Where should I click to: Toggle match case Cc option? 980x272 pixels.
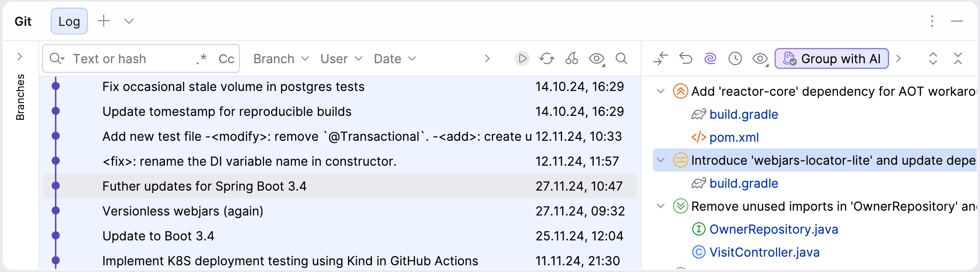tap(226, 58)
